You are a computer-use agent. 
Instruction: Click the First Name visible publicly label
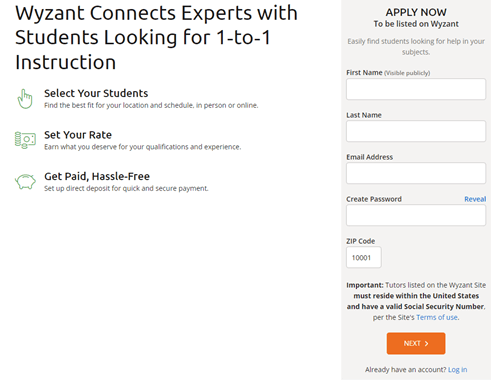[x=388, y=73]
